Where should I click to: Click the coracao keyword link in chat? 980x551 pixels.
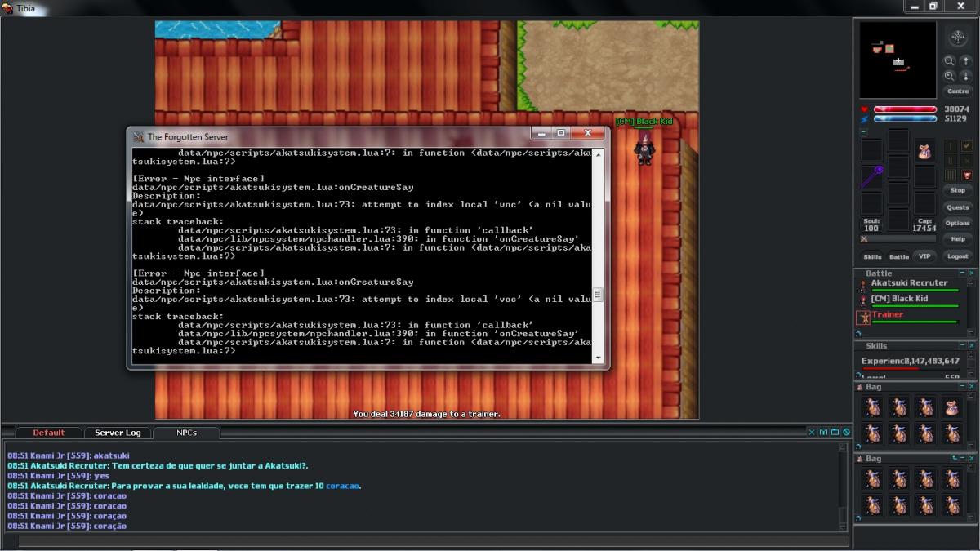[x=341, y=486]
